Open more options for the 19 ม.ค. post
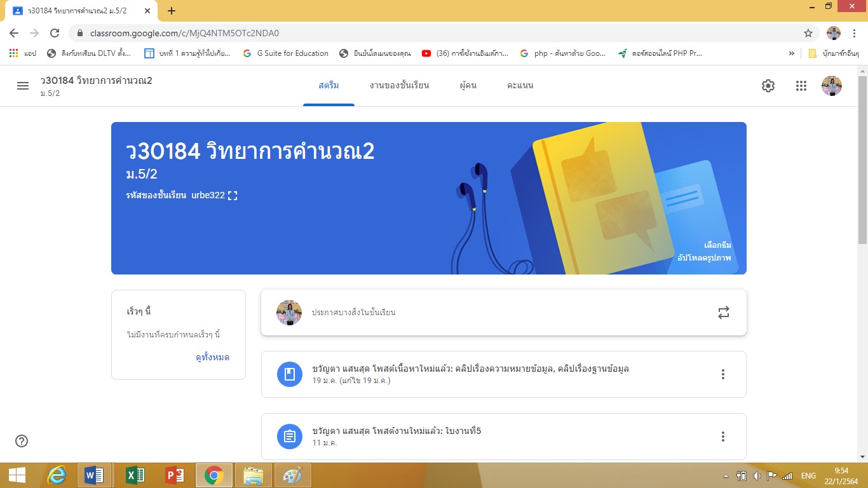This screenshot has height=488, width=868. [723, 374]
